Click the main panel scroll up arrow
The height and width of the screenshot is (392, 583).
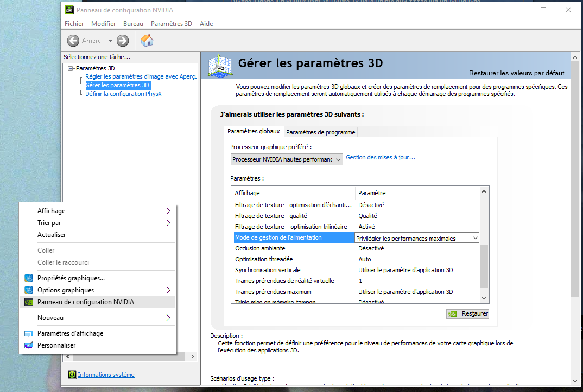[x=575, y=57]
